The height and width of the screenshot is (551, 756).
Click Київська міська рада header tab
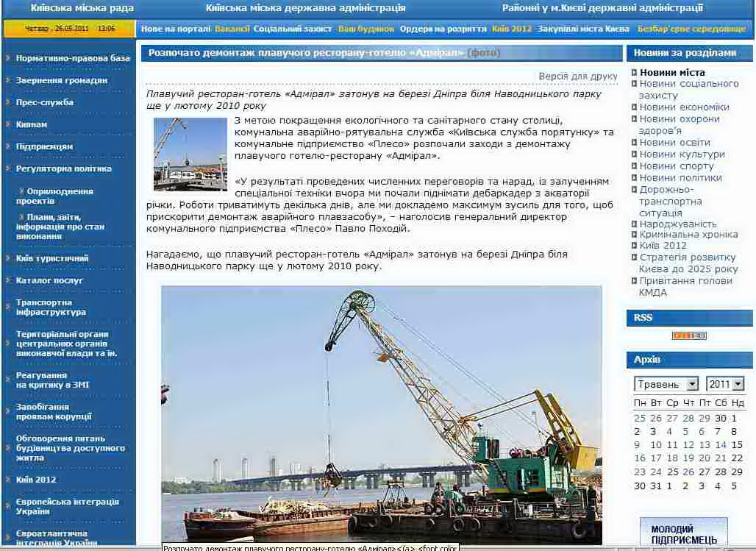82,8
